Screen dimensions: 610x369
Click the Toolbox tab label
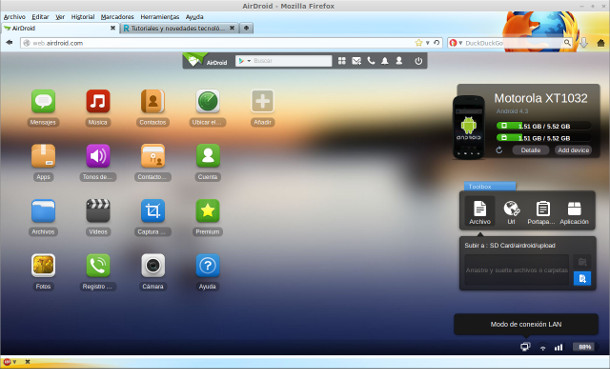tap(490, 187)
